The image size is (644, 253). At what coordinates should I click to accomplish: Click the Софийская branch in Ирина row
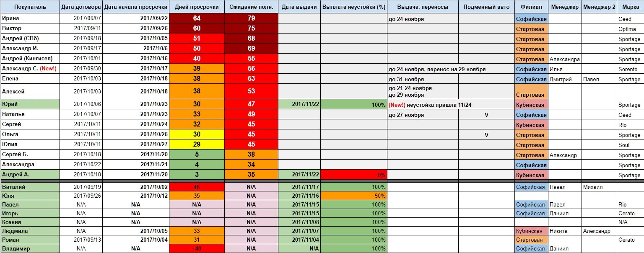pyautogui.click(x=531, y=18)
